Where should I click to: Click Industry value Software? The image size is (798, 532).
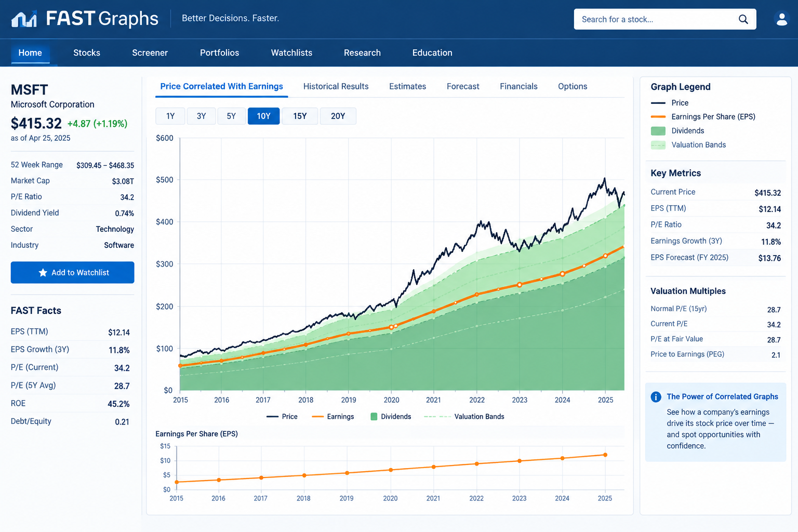point(119,245)
